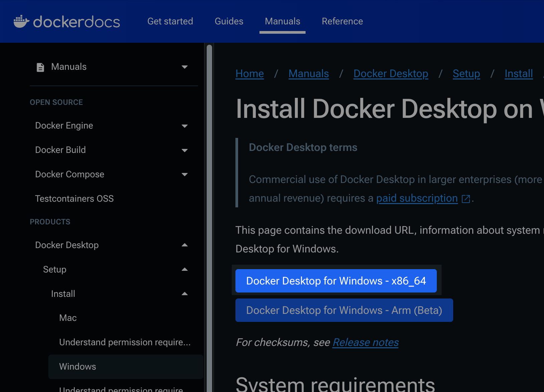Open the Mac install page

point(68,318)
